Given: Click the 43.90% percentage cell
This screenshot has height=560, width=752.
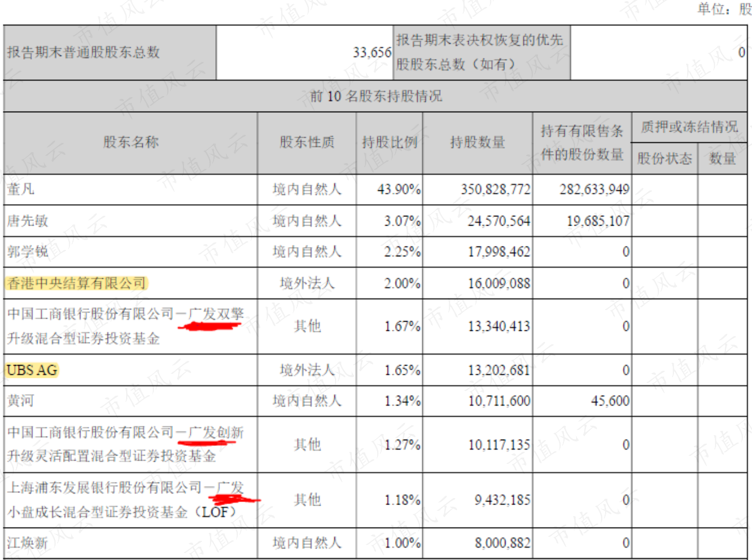Looking at the screenshot, I should click(399, 189).
